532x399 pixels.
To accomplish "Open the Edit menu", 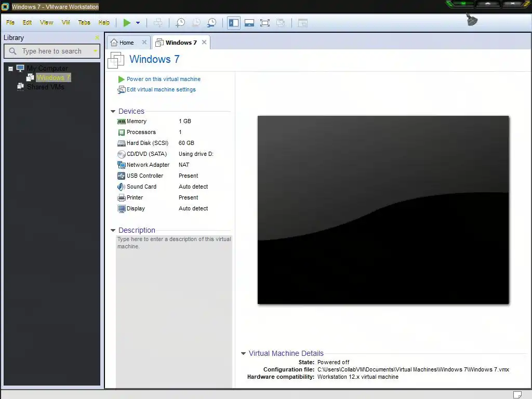I will pos(27,22).
